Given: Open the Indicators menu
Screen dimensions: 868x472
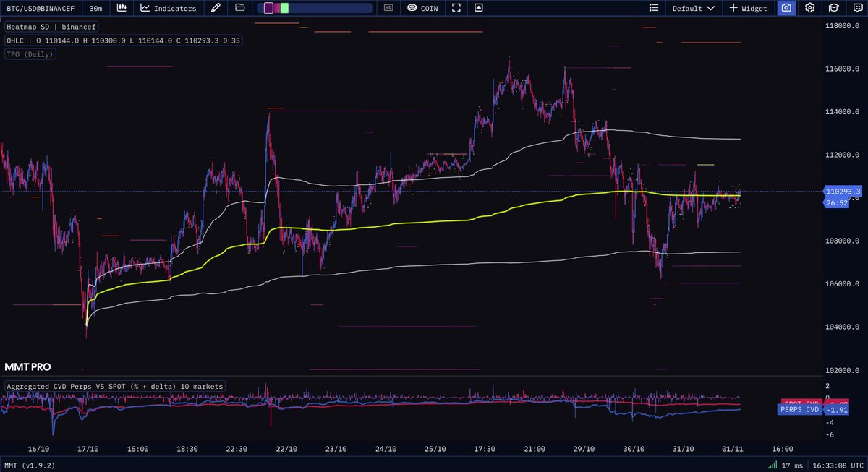Looking at the screenshot, I should 169,8.
